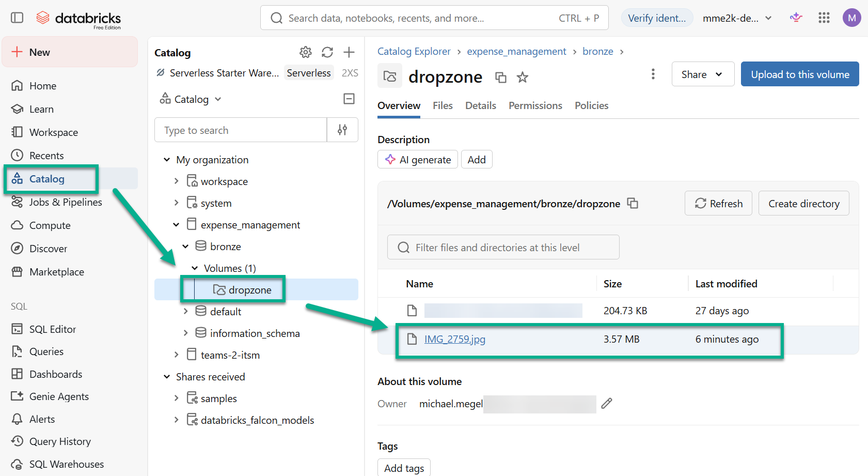This screenshot has width=868, height=476.
Task: Refresh the catalog tree icon
Action: pos(327,52)
